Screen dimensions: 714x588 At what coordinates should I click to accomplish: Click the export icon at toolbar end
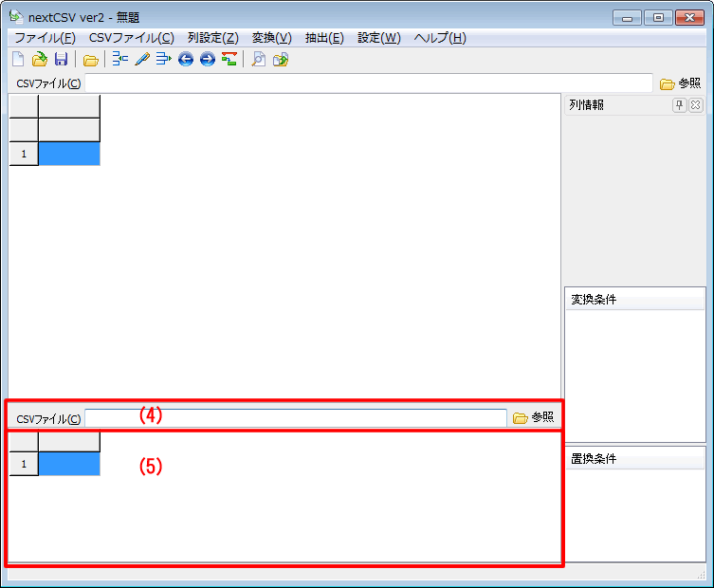pyautogui.click(x=280, y=60)
